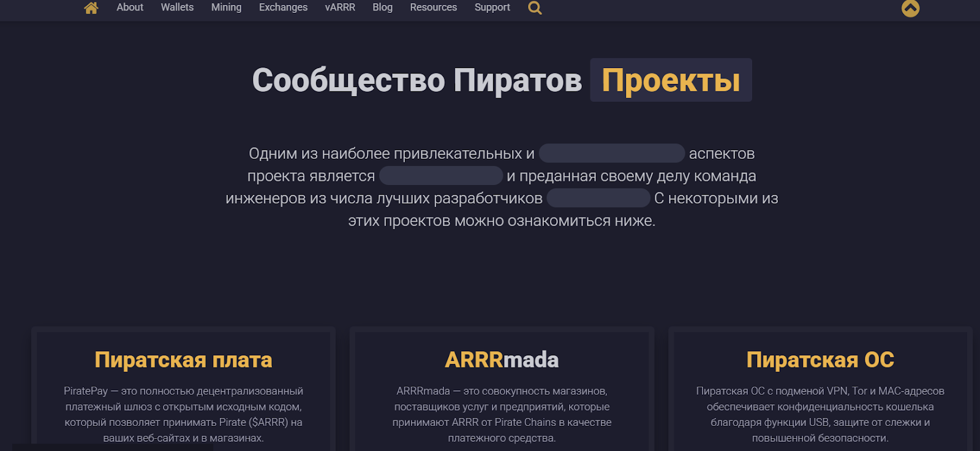Open the vARRR menu item
This screenshot has height=451, width=980.
(x=340, y=7)
